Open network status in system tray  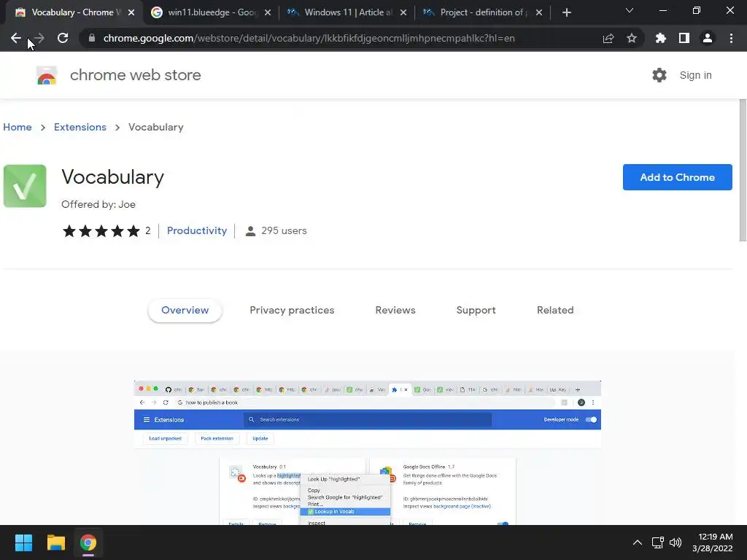(657, 542)
